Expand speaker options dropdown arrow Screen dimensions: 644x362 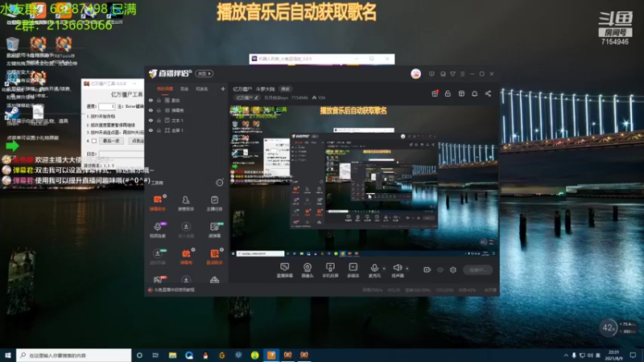(407, 269)
